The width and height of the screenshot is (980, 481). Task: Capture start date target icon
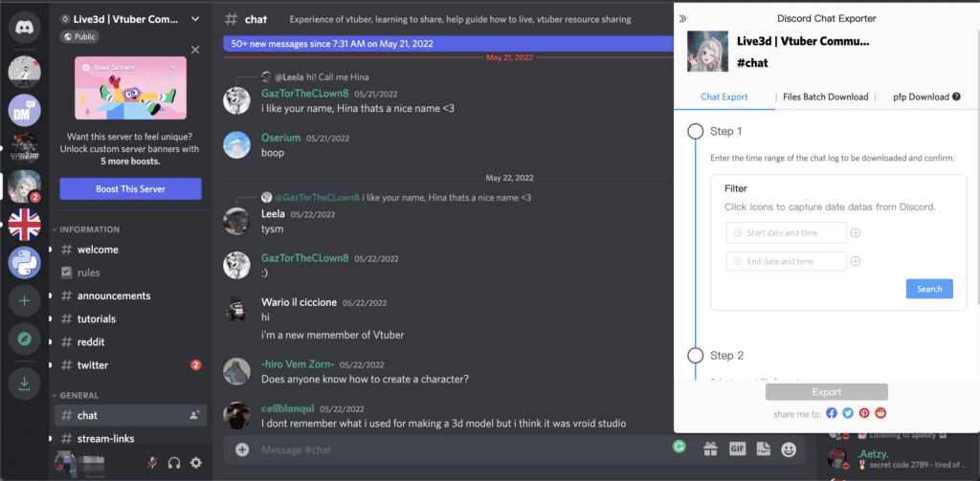(856, 232)
